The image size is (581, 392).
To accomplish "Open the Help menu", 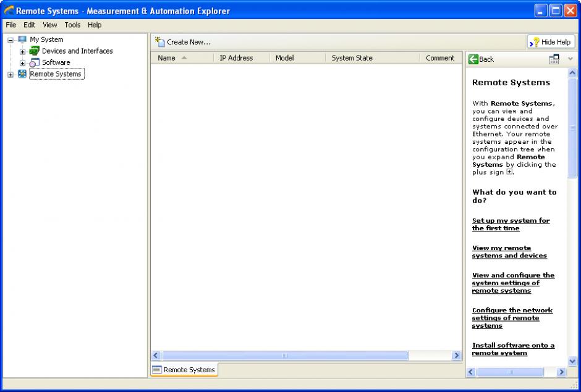I will 95,25.
